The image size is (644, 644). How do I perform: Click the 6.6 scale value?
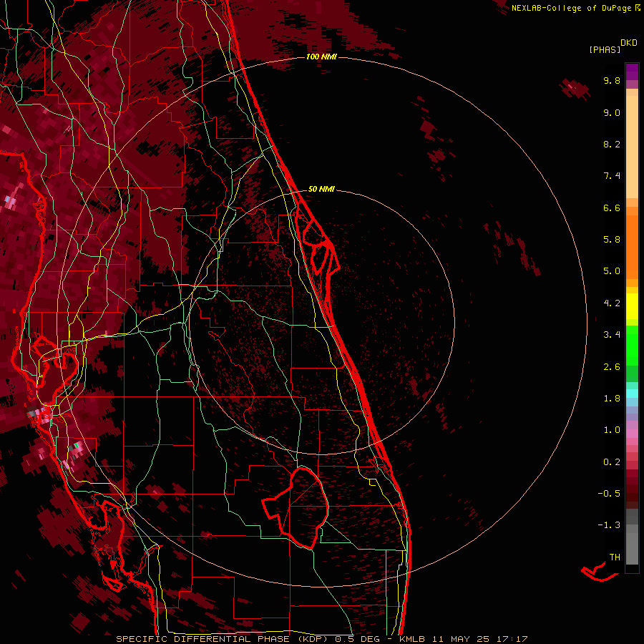[x=612, y=208]
